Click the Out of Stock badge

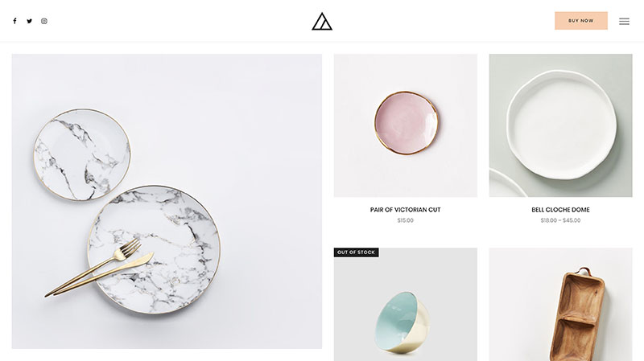[x=356, y=252]
